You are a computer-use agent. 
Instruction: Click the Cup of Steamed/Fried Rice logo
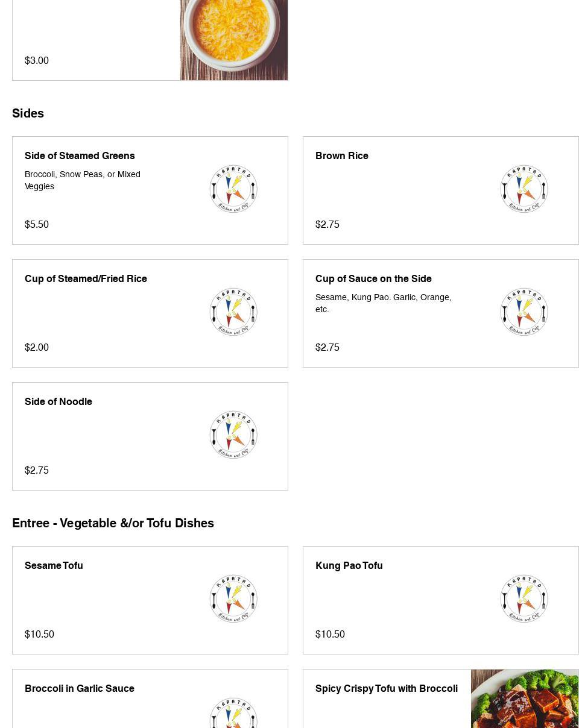click(x=233, y=312)
